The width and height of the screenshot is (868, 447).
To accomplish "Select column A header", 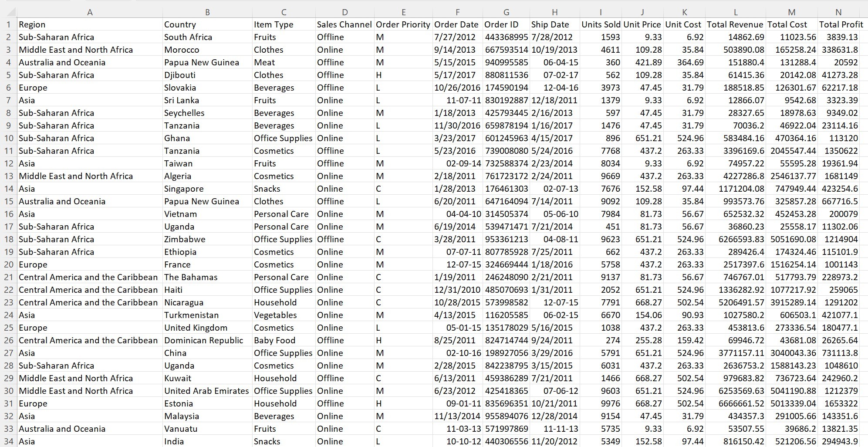I will pos(90,13).
